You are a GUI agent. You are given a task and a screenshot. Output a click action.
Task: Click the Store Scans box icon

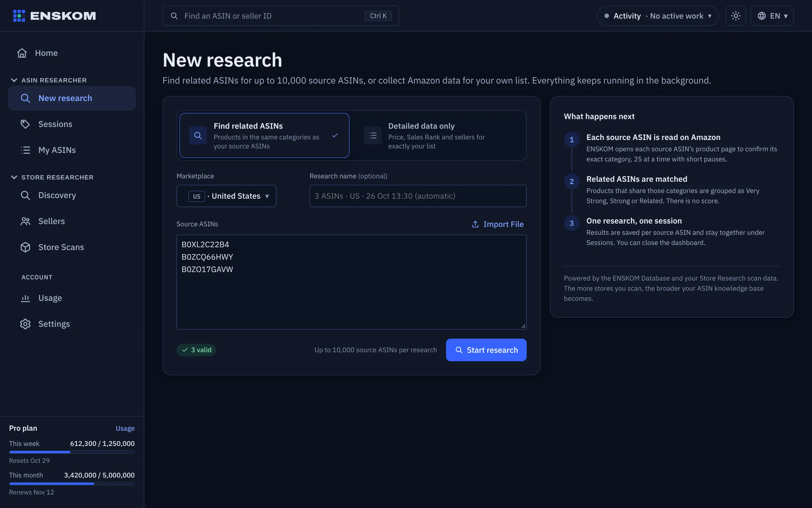coord(25,247)
